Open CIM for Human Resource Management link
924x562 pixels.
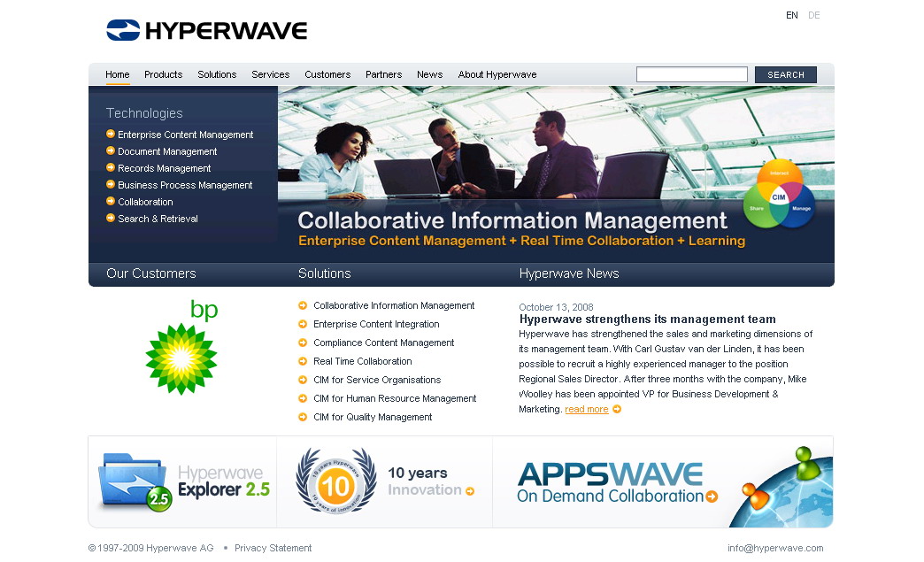pos(395,398)
